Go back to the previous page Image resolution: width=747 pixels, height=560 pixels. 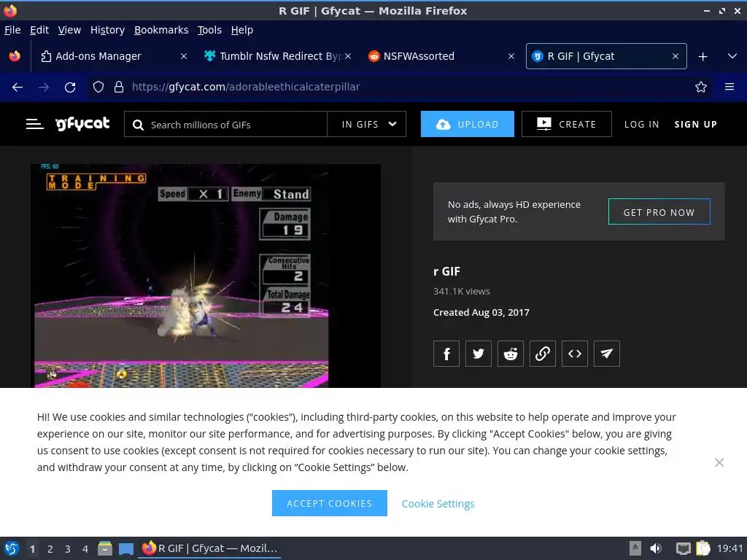[x=18, y=87]
